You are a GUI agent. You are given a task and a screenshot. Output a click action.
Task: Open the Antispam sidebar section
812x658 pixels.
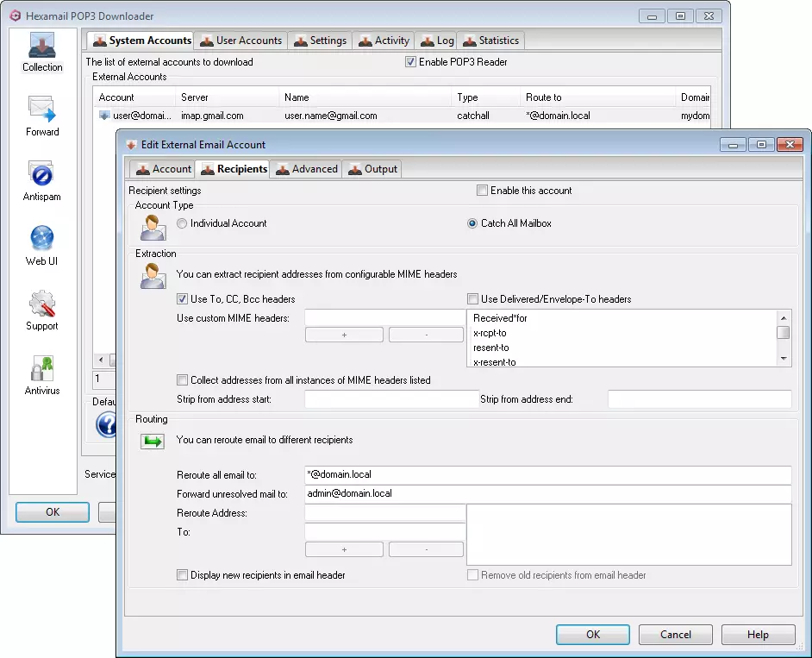tap(42, 175)
